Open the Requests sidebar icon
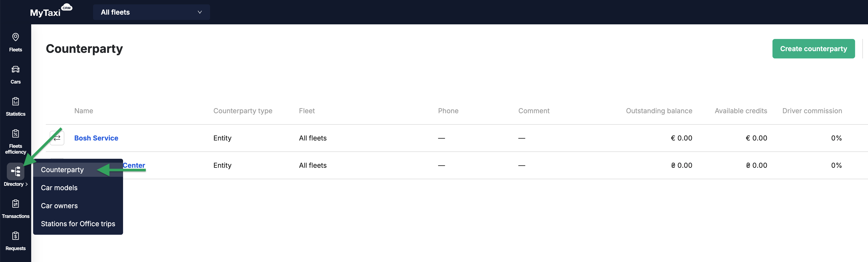Image resolution: width=868 pixels, height=262 pixels. (16, 236)
